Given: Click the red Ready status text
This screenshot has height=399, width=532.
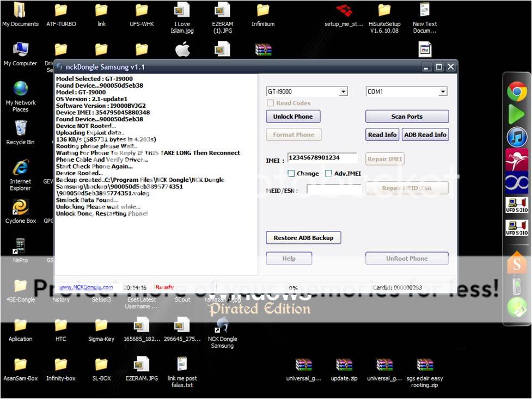Looking at the screenshot, I should point(164,287).
